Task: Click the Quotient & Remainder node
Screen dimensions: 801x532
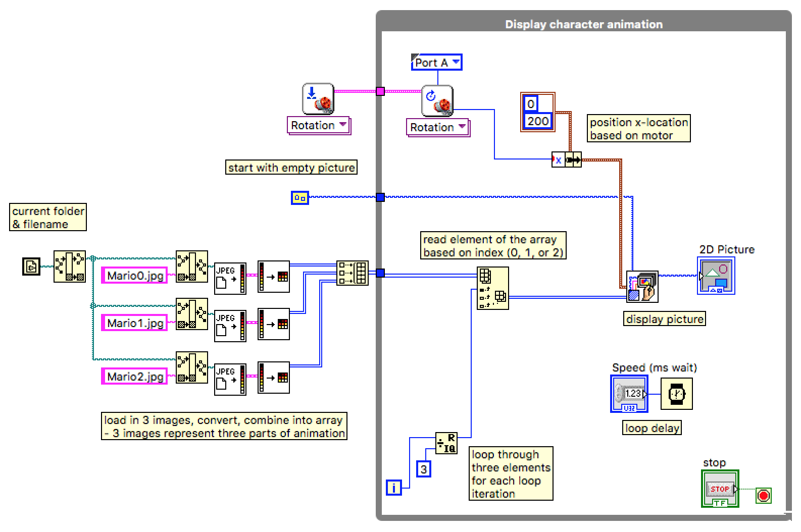Action: [x=446, y=443]
